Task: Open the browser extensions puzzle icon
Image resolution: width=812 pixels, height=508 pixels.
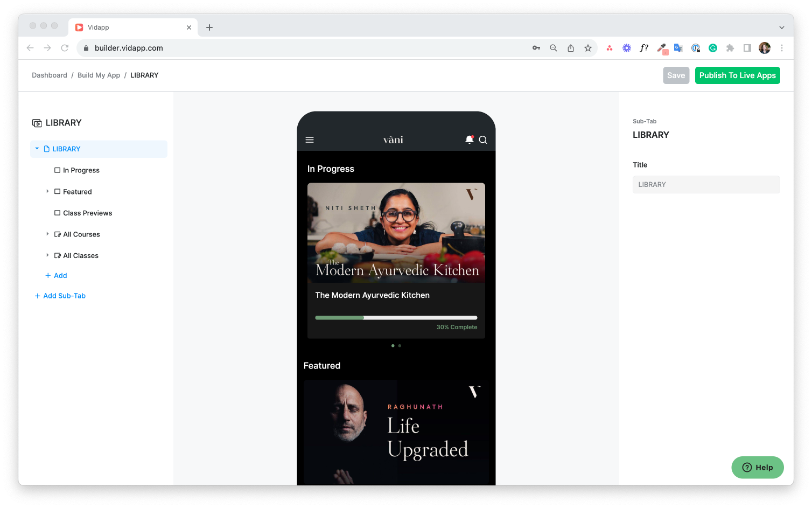Action: tap(730, 48)
